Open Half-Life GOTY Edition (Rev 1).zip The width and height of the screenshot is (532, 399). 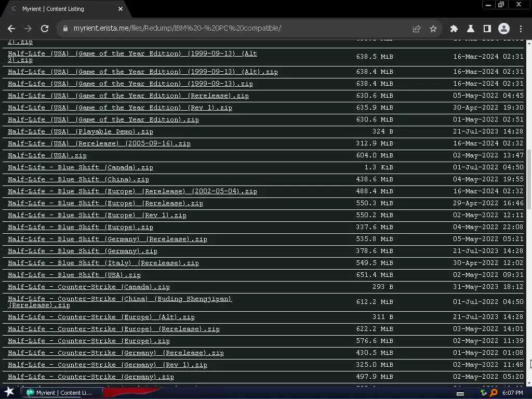[x=120, y=108]
